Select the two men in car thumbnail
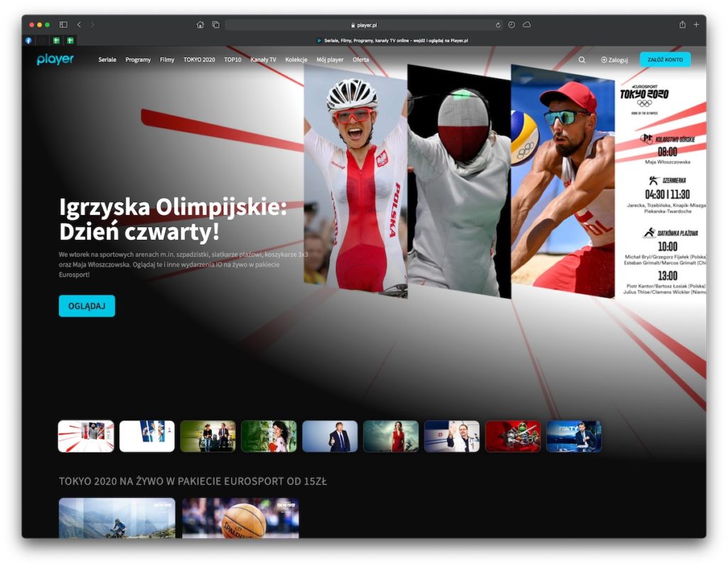The height and width of the screenshot is (567, 728). coord(208,436)
